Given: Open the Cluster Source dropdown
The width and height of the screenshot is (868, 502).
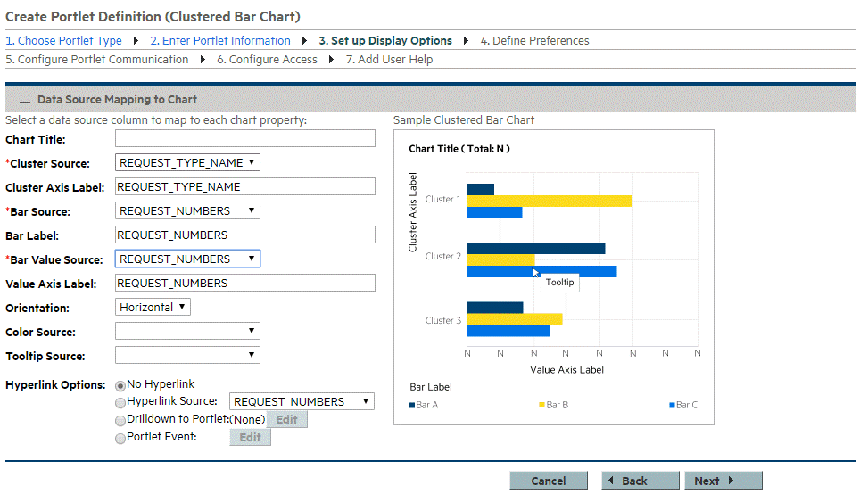Looking at the screenshot, I should [187, 163].
